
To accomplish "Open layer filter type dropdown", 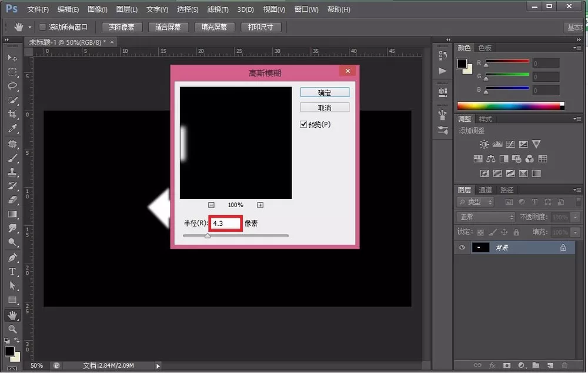I will click(475, 202).
